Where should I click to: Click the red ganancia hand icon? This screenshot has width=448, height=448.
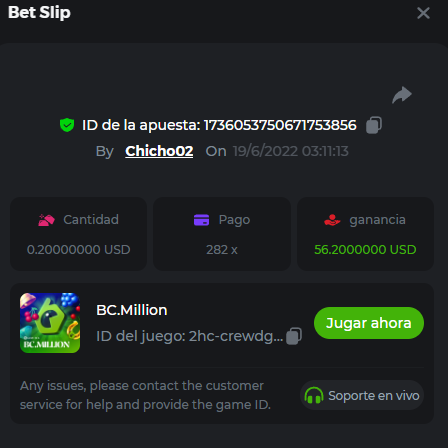click(332, 220)
